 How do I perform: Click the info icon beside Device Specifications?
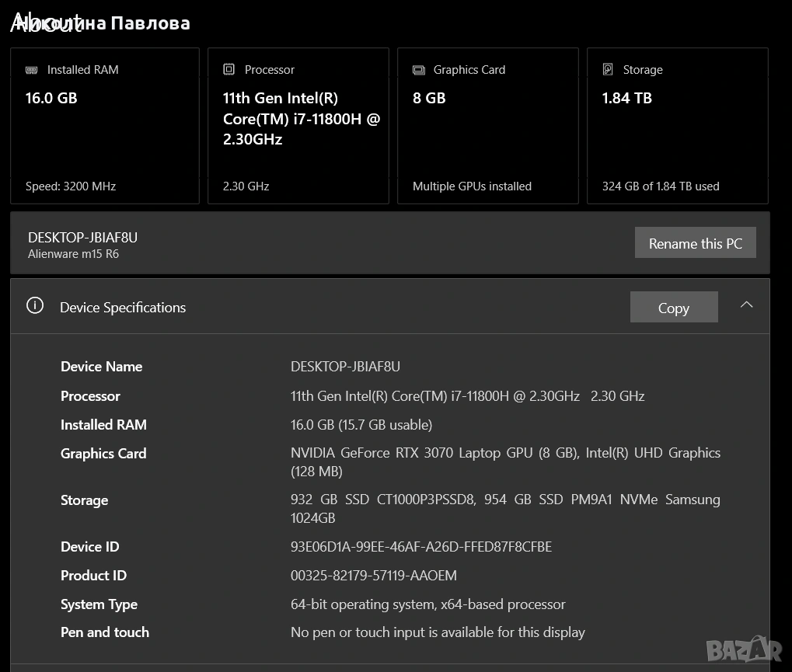[x=35, y=306]
